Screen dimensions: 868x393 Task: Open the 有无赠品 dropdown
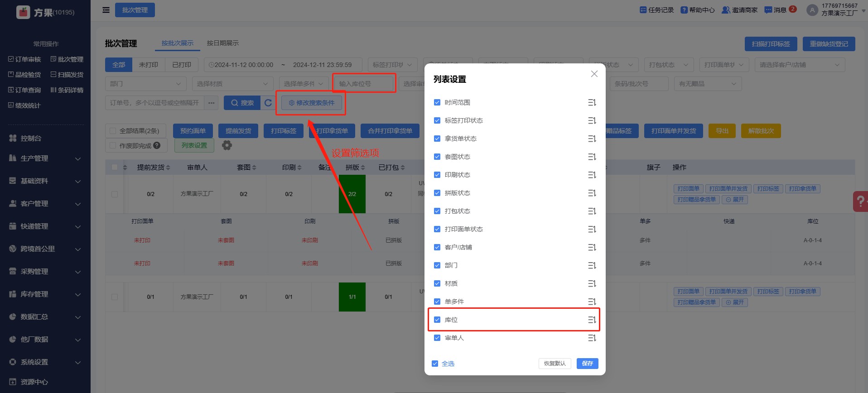pyautogui.click(x=708, y=84)
